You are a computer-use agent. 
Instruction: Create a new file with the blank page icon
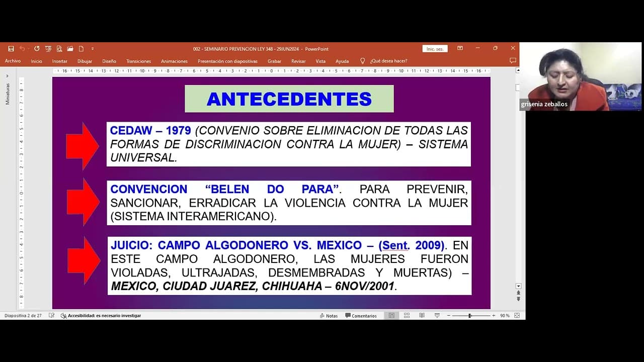(81, 49)
